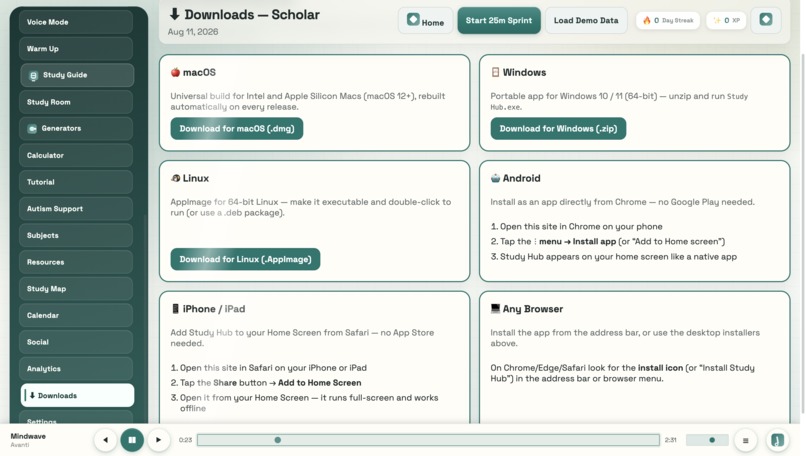
Task: Open Analytics page
Action: pyautogui.click(x=76, y=369)
